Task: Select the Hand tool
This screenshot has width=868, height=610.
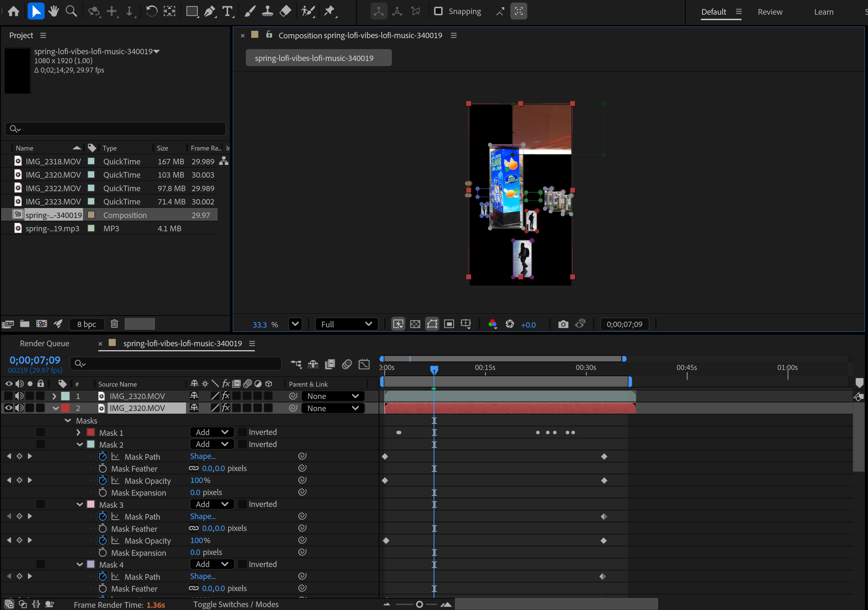Action: (54, 11)
